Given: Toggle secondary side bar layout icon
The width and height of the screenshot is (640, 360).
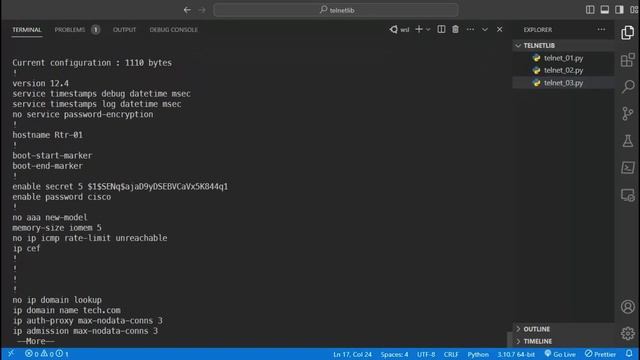Looking at the screenshot, I should pyautogui.click(x=619, y=9).
